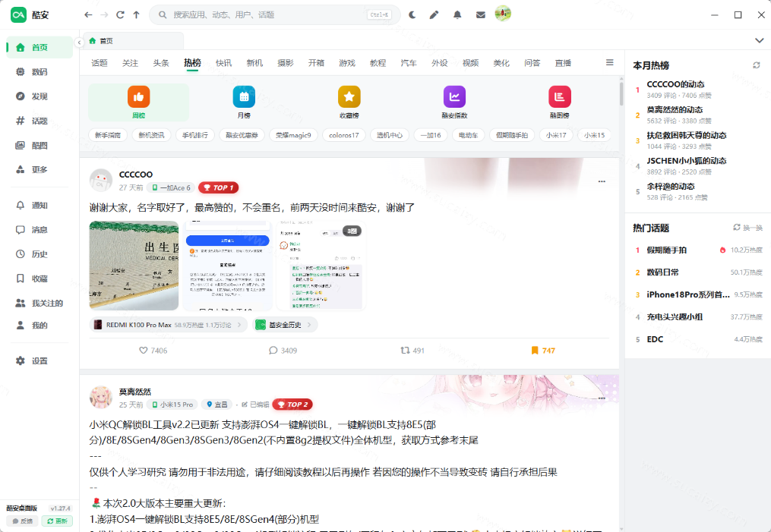Viewport: 771px width, 532px height.
Task: Select 数码 in the left sidebar
Action: (x=39, y=72)
